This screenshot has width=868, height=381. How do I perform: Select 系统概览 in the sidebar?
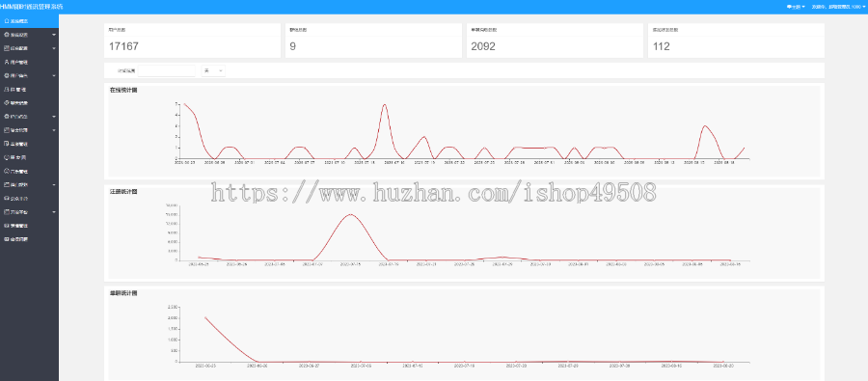click(29, 21)
